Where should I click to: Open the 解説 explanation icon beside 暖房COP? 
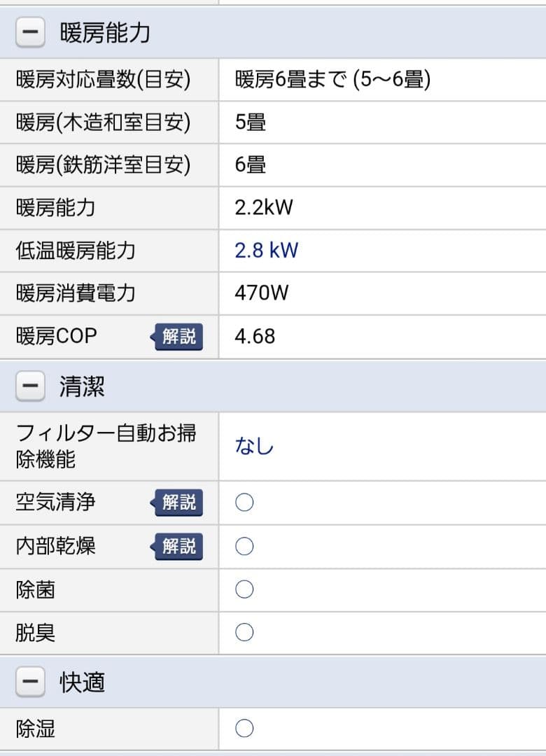[177, 337]
